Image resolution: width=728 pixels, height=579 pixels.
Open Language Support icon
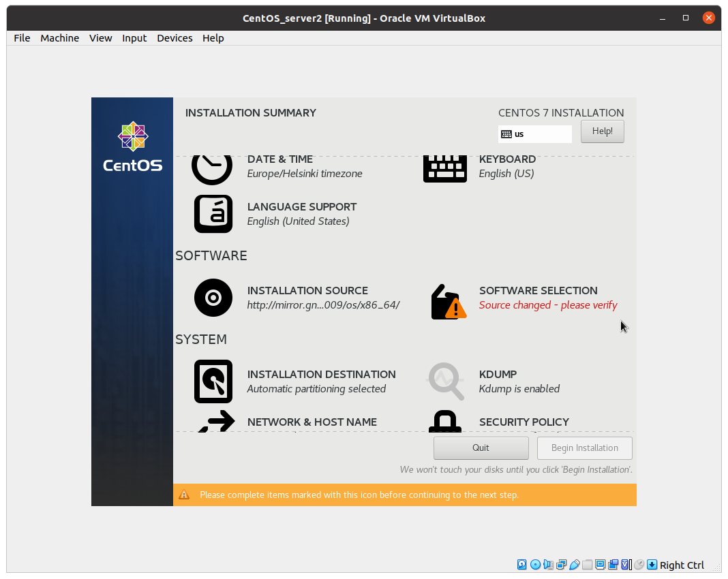(x=213, y=214)
